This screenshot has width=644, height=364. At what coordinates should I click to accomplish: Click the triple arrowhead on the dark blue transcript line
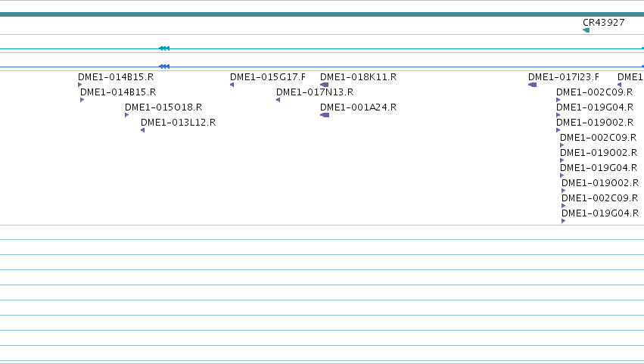point(164,67)
